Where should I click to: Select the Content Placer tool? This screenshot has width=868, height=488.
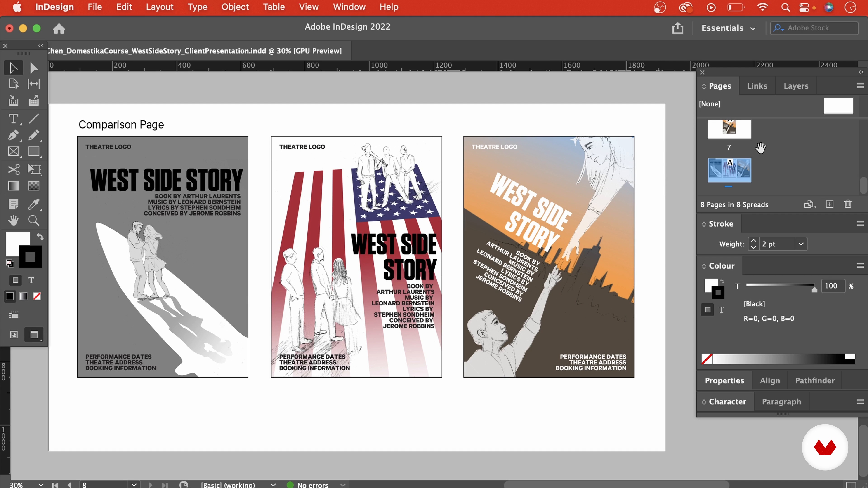(34, 101)
